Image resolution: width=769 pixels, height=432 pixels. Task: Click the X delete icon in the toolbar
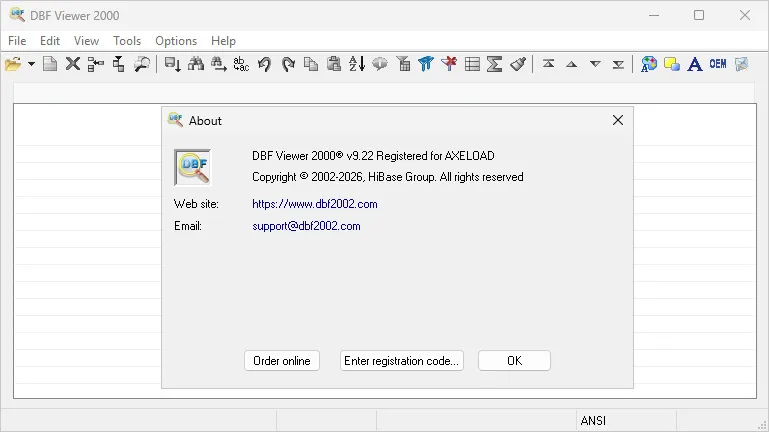[x=73, y=64]
